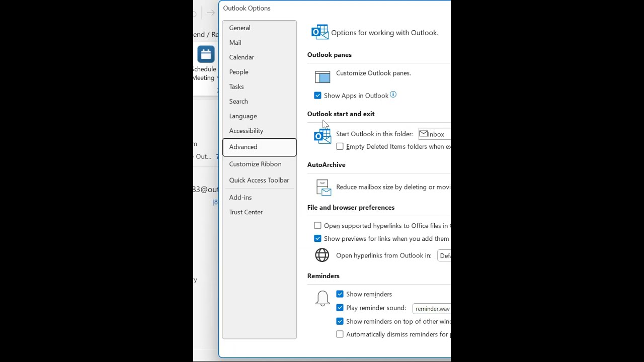
Task: Switch to the Trust Center category
Action: coord(260,212)
